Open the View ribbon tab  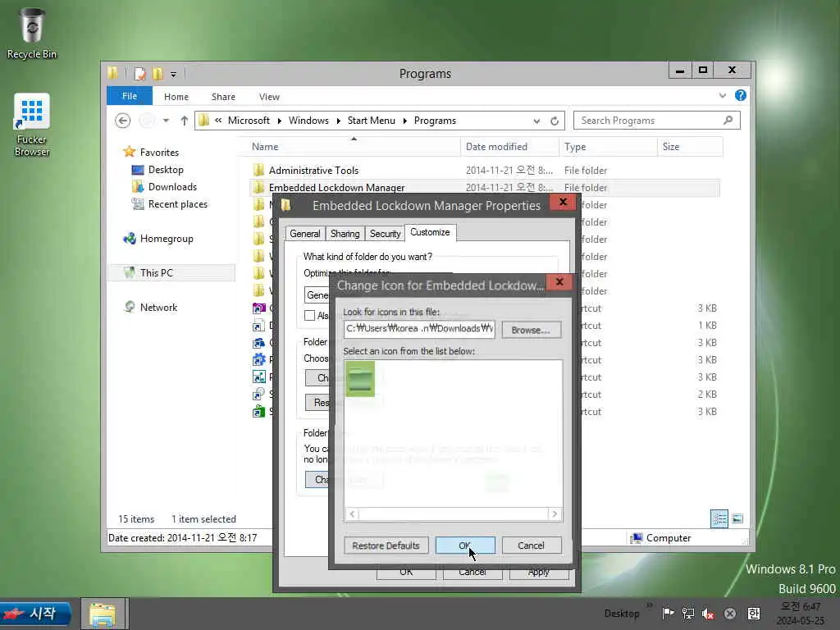pos(269,97)
